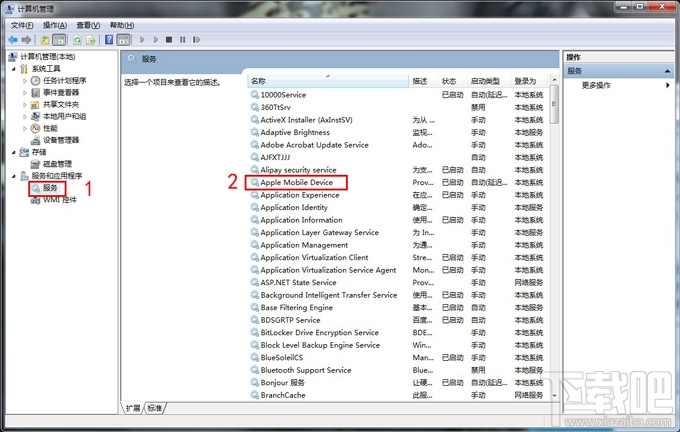Click the gear icon of BranchCache
This screenshot has height=432, width=680.
pyautogui.click(x=255, y=395)
